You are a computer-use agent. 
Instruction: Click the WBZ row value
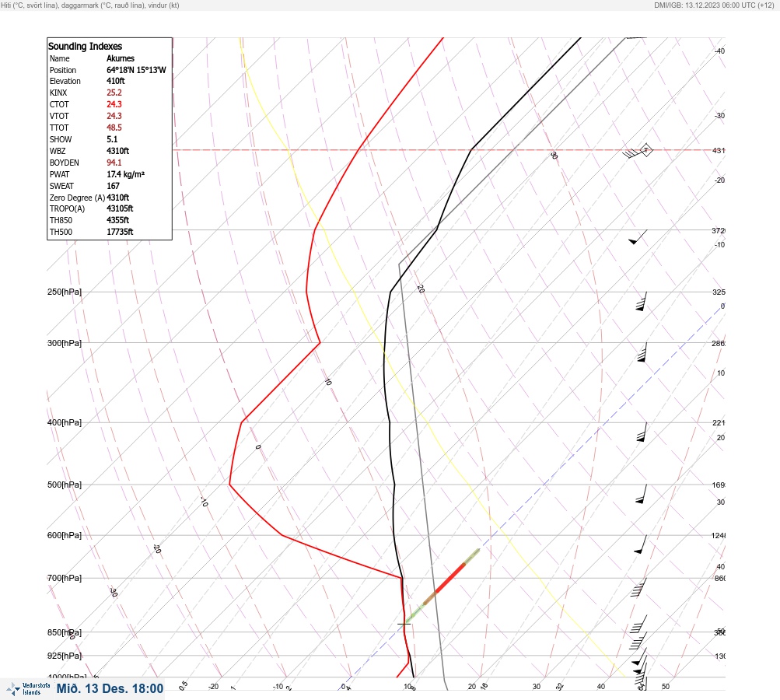(118, 151)
